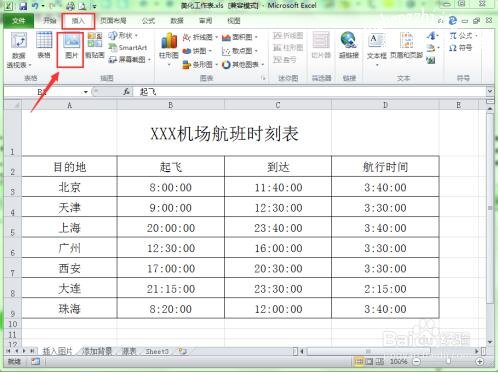Switch to the Formulas (公式) tab
The image size is (498, 373).
pos(148,21)
